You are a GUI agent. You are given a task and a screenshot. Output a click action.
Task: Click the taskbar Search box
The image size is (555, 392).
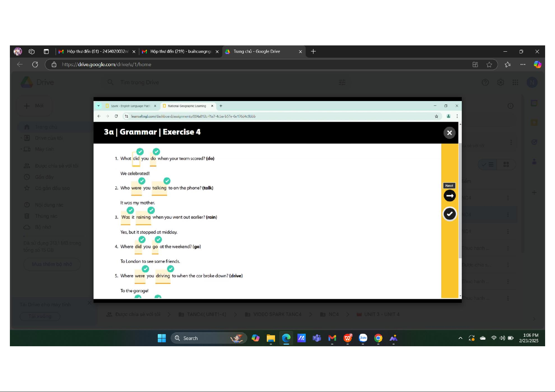pos(204,338)
